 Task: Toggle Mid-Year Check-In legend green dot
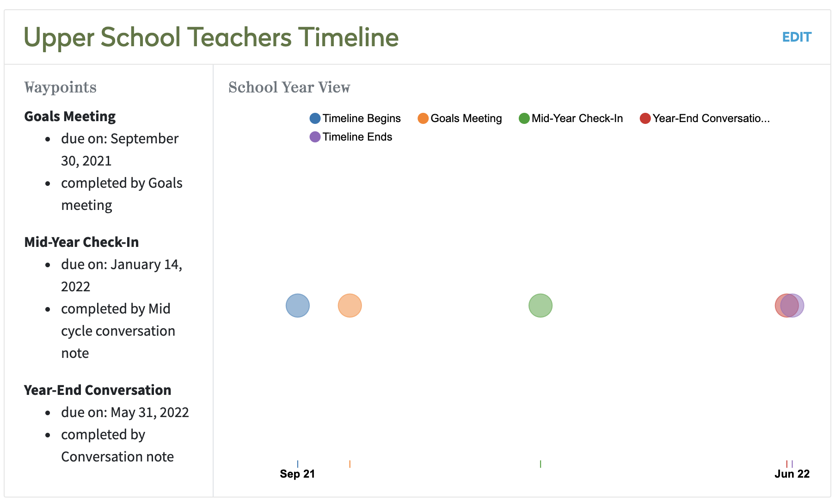coord(524,118)
